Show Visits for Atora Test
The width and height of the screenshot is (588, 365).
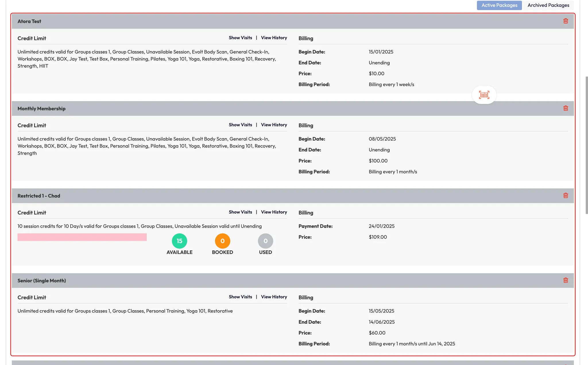pos(240,38)
